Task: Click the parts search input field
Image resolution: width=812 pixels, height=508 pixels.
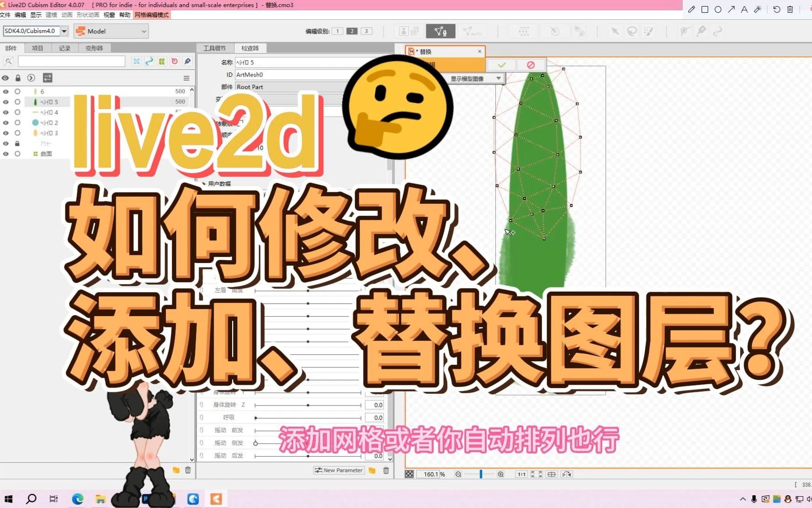Action: 71,61
